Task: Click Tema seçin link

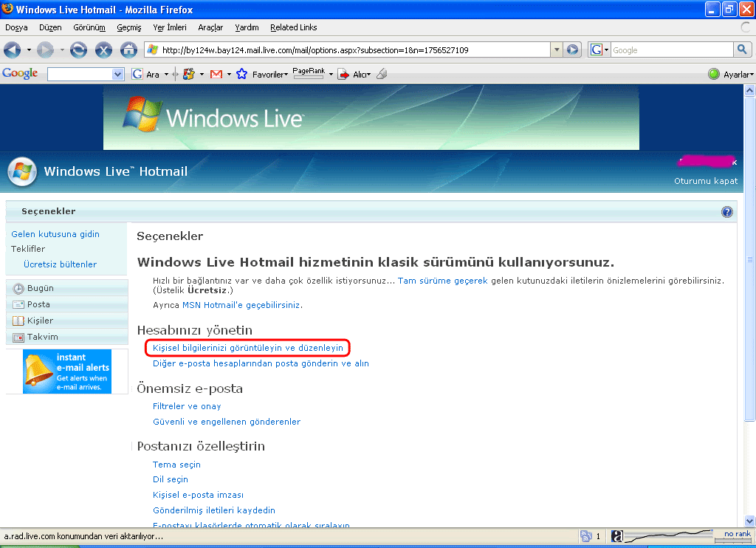Action: (176, 465)
